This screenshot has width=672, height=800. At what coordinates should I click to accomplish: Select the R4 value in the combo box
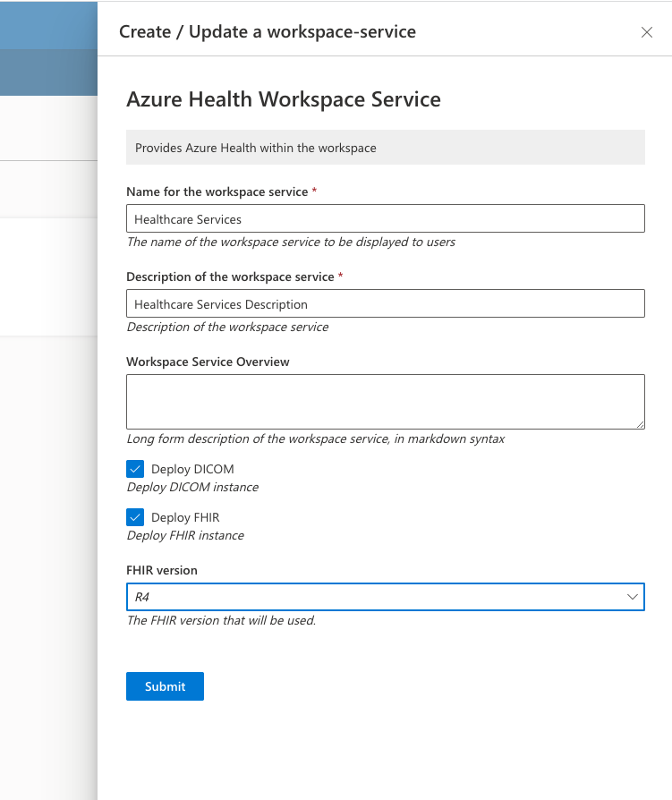pos(385,597)
